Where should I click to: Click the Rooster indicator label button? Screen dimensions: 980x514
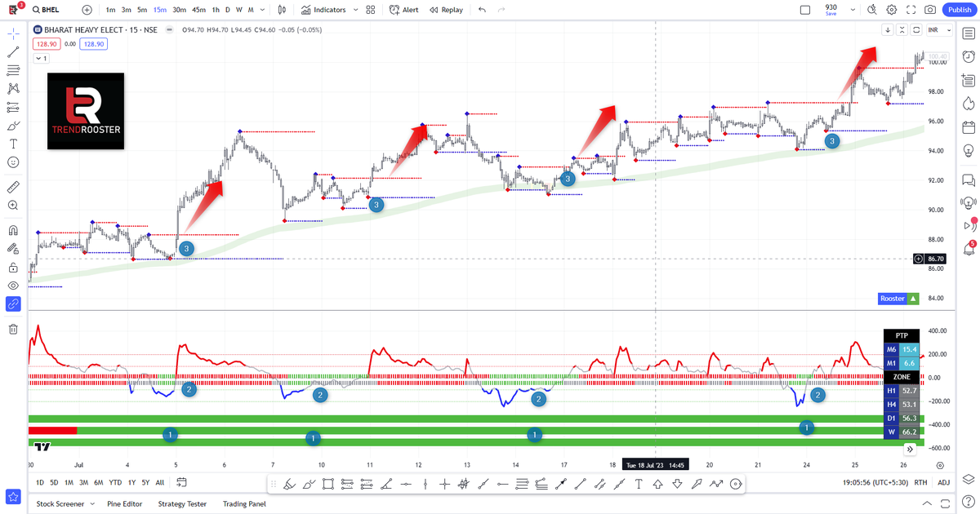point(898,299)
